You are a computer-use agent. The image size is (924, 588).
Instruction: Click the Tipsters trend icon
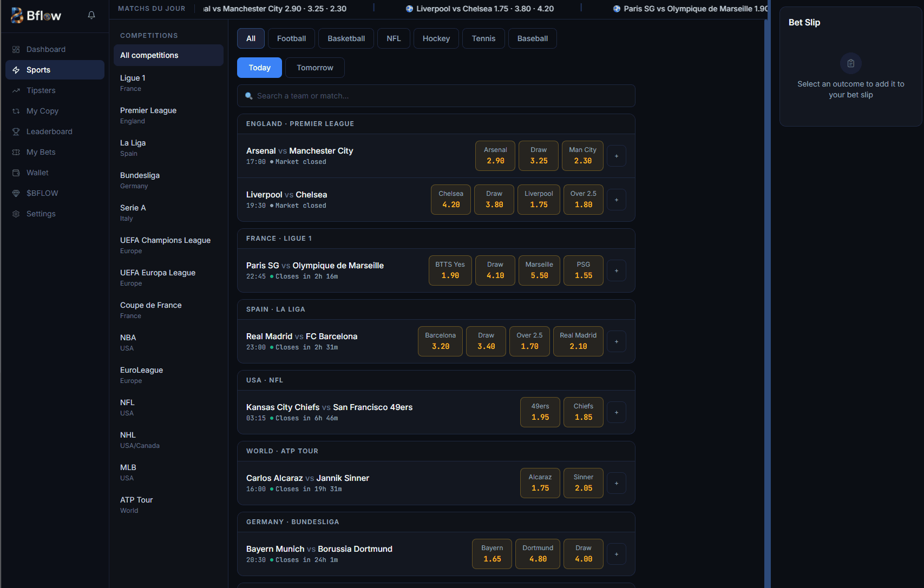pos(16,90)
